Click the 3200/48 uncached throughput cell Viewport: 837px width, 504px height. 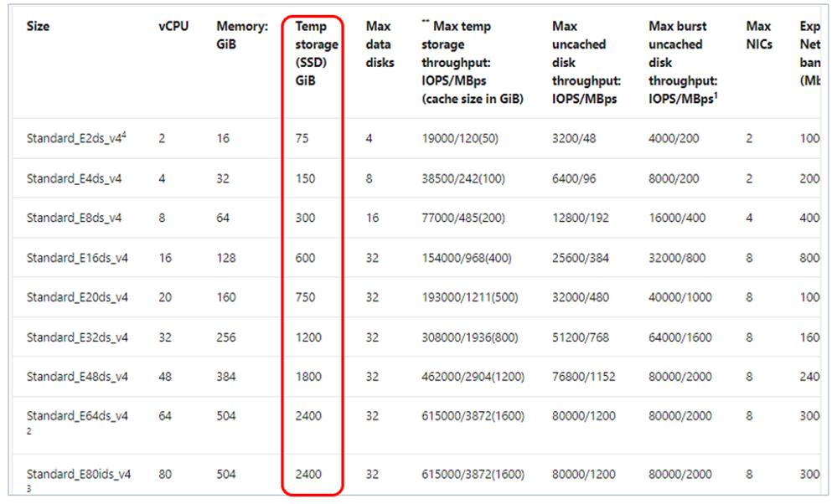[x=574, y=139]
